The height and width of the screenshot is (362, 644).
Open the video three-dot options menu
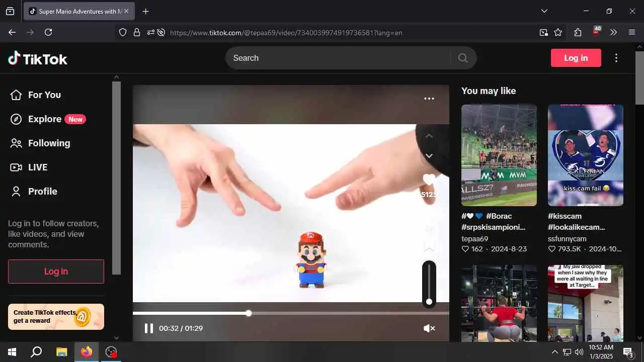tap(429, 99)
